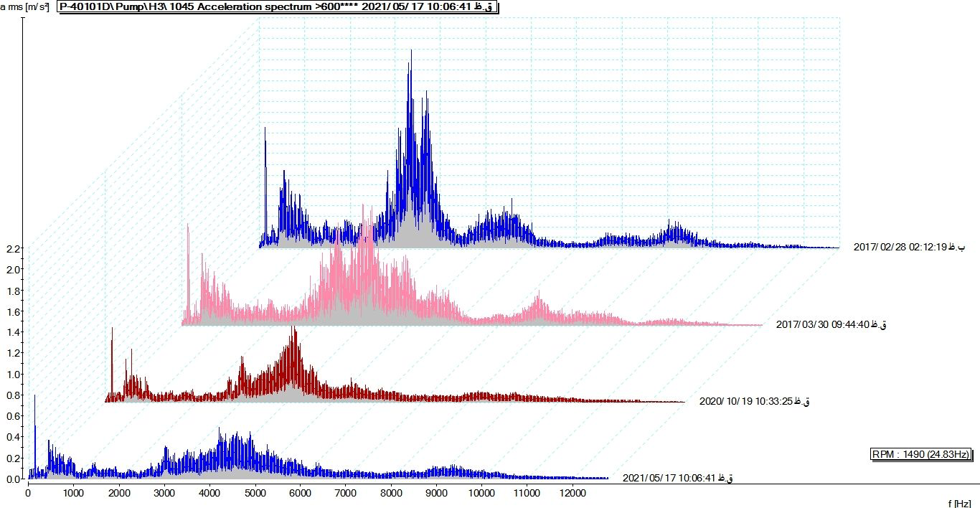This screenshot has height=508, width=980.
Task: Click the 2021/05/17 10:06:41 spectrum date label
Action: (x=678, y=478)
